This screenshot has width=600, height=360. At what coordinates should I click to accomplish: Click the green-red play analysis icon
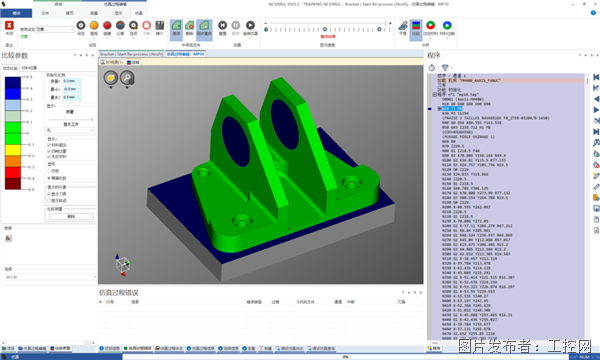430,25
